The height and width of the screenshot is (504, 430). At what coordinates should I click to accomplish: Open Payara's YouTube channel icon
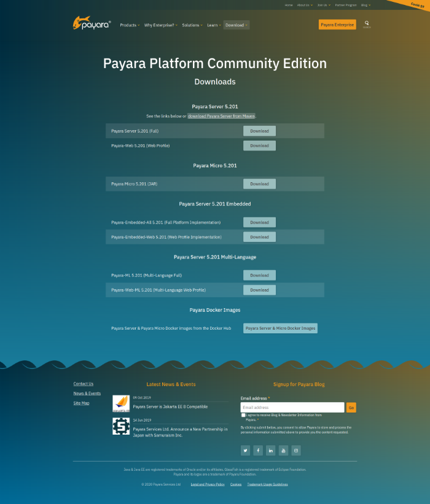click(283, 451)
